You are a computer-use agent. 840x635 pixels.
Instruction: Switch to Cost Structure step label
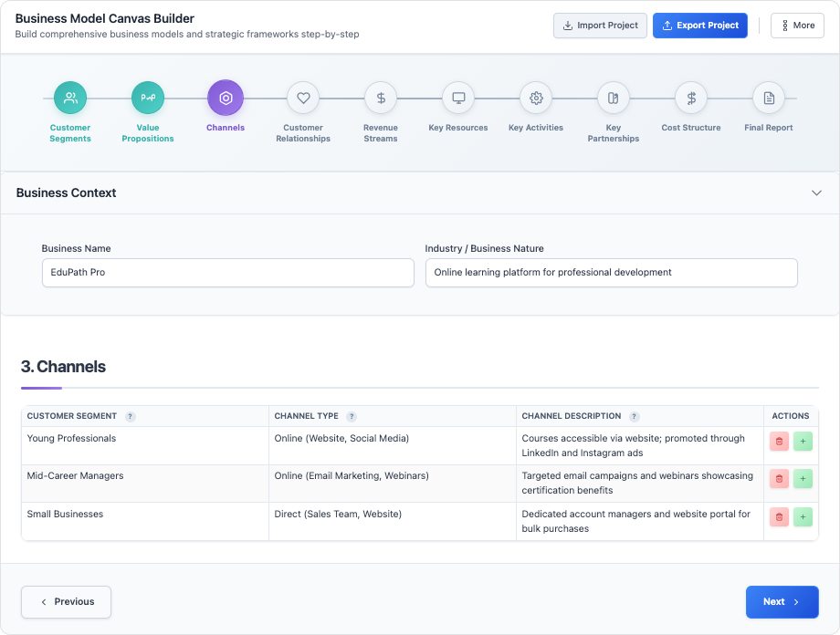click(x=691, y=128)
